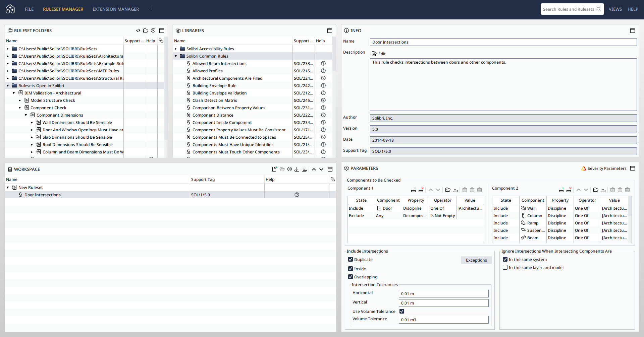The width and height of the screenshot is (644, 337).
Task: Maximize the Info panel
Action: click(x=633, y=30)
